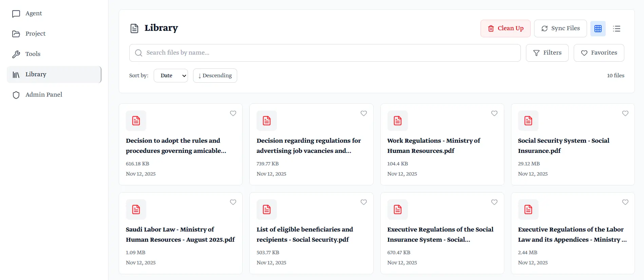The height and width of the screenshot is (280, 644).
Task: Click the Tools wrench icon
Action: tap(16, 54)
